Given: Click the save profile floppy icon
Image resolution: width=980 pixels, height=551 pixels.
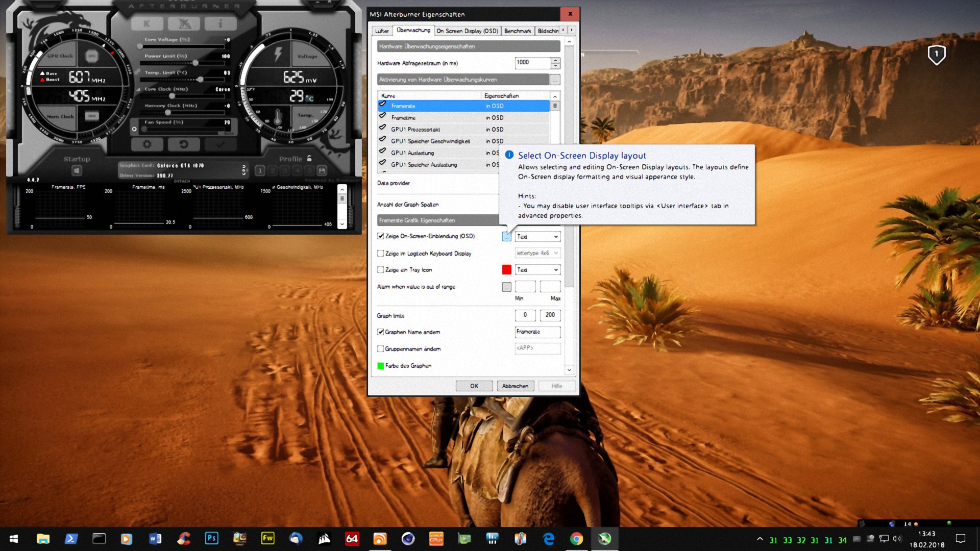Looking at the screenshot, I should click(x=322, y=170).
